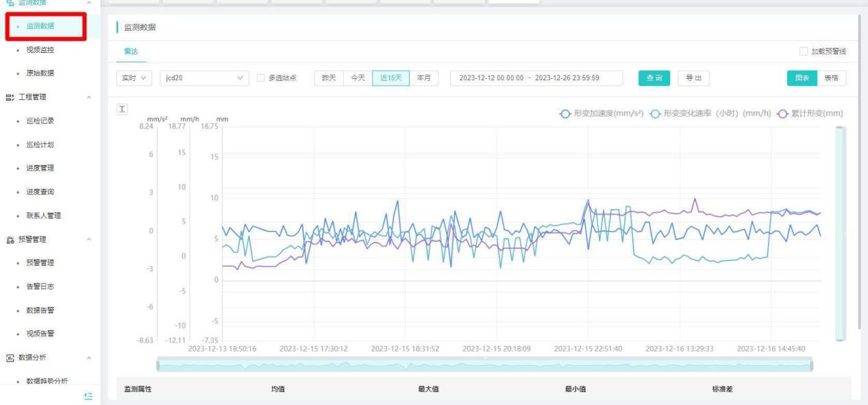Click the 导出 button

tap(693, 77)
